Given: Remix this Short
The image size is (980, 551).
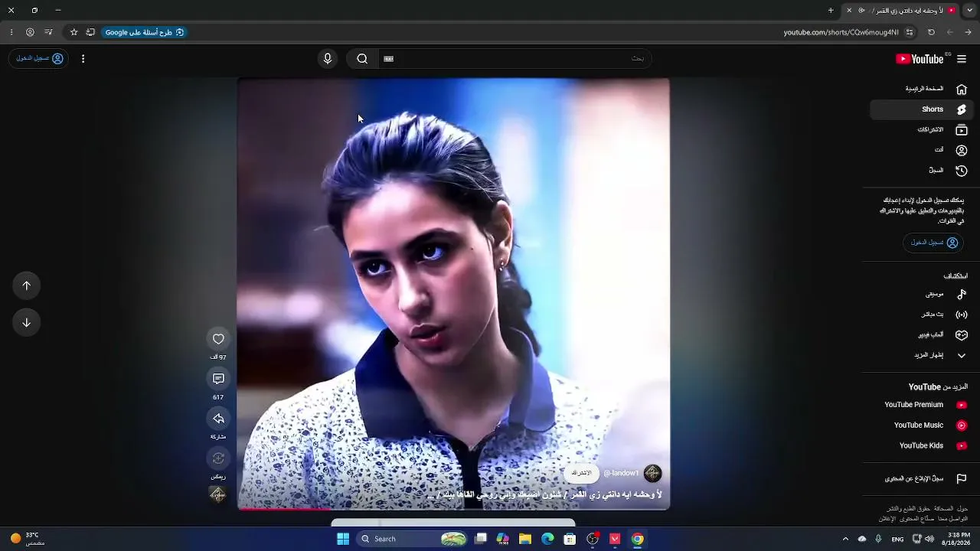Looking at the screenshot, I should [x=218, y=458].
